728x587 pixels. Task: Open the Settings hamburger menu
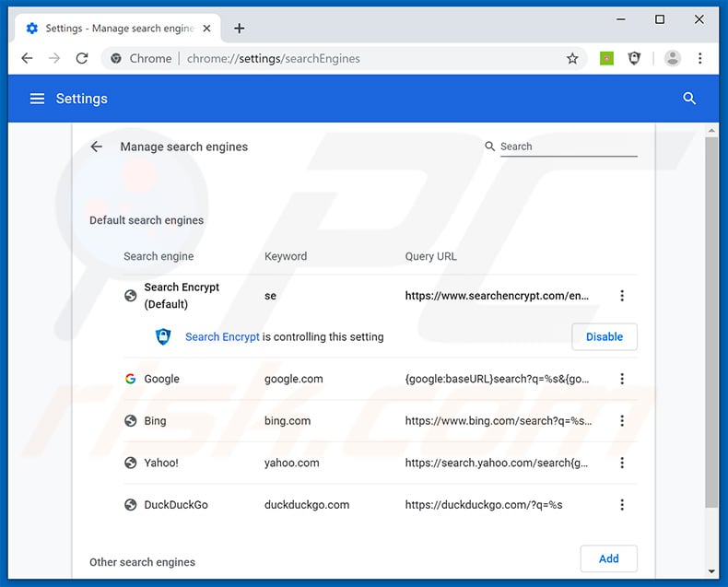click(37, 99)
